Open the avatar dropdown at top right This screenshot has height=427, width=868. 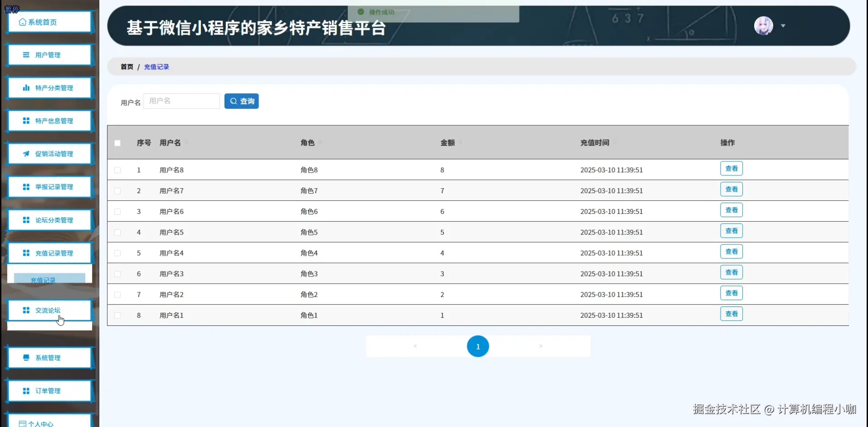tap(784, 26)
